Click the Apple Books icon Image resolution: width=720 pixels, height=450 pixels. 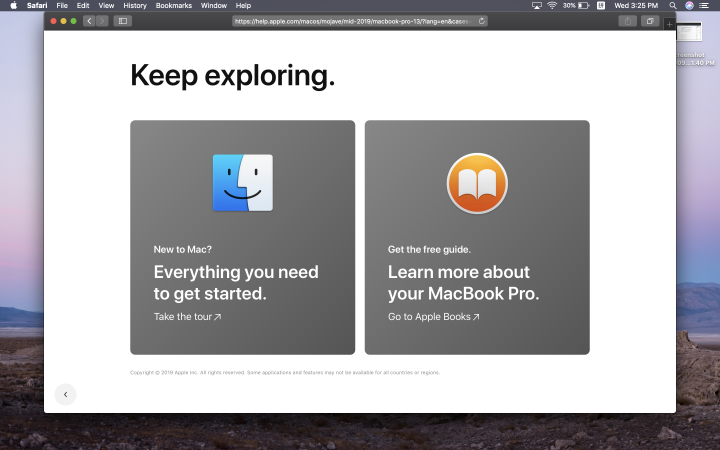477,183
